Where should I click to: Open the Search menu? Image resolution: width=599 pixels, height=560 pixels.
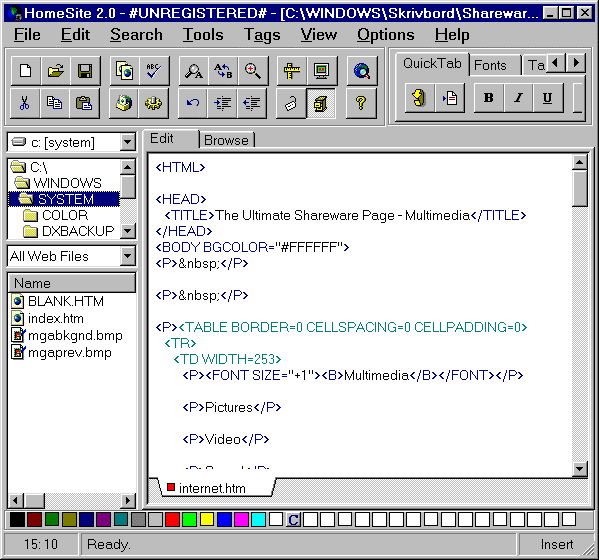(x=136, y=35)
